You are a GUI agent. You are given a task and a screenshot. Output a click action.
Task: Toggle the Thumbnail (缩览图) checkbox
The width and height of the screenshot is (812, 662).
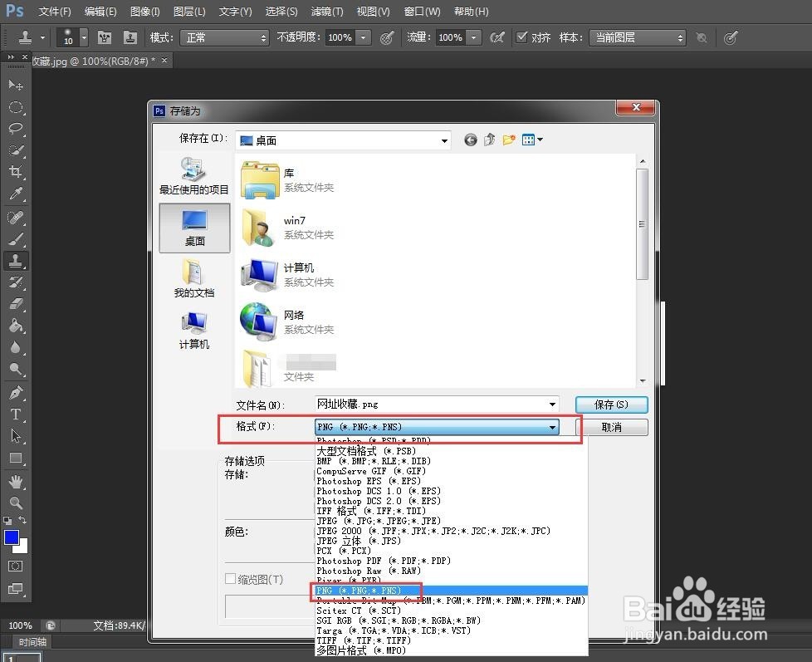231,579
